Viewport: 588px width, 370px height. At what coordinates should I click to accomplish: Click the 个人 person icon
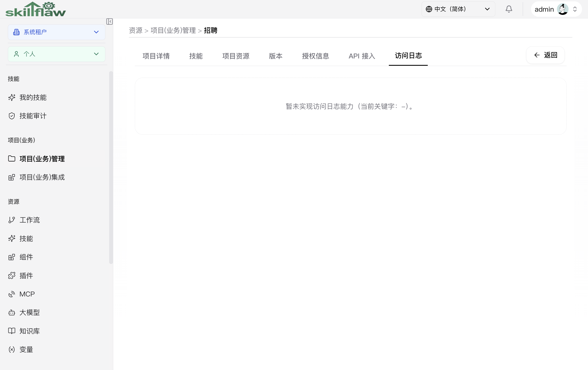[x=16, y=54]
